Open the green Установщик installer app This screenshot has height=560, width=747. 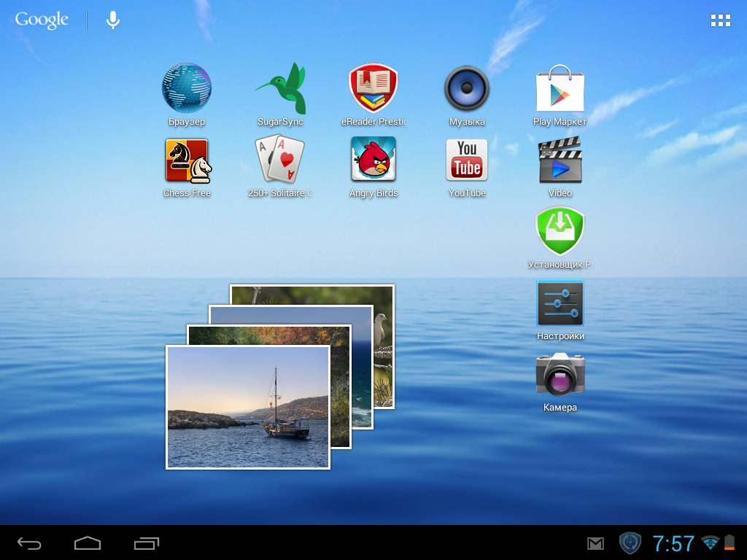pyautogui.click(x=560, y=231)
